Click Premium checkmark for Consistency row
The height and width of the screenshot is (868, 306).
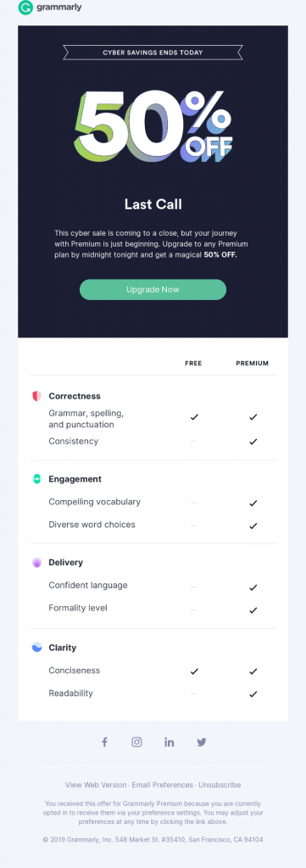(x=253, y=442)
